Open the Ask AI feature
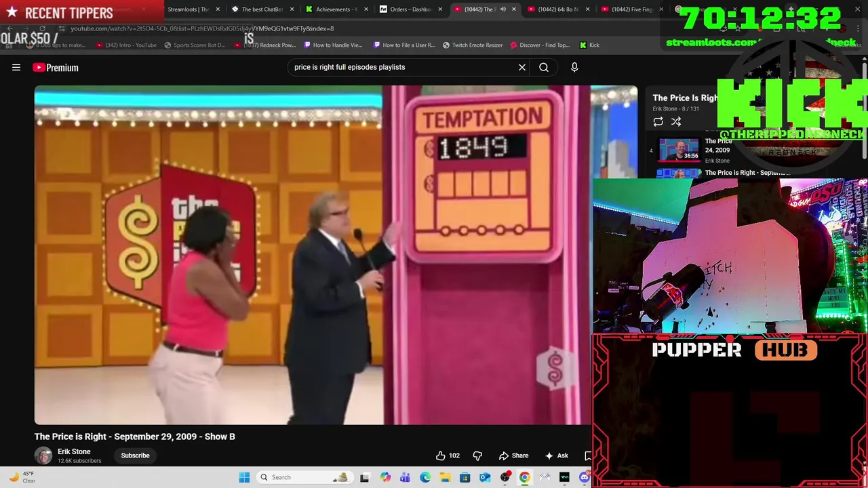868x488 pixels. [556, 455]
